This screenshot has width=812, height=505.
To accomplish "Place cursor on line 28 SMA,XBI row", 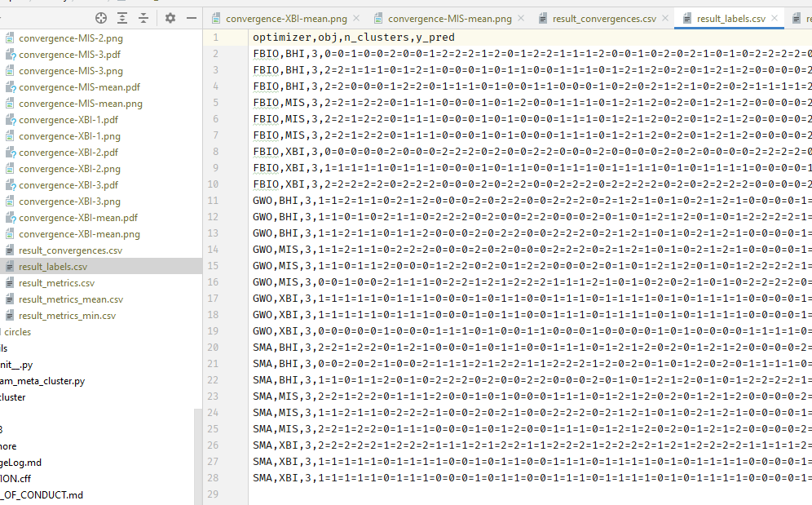I will point(532,478).
